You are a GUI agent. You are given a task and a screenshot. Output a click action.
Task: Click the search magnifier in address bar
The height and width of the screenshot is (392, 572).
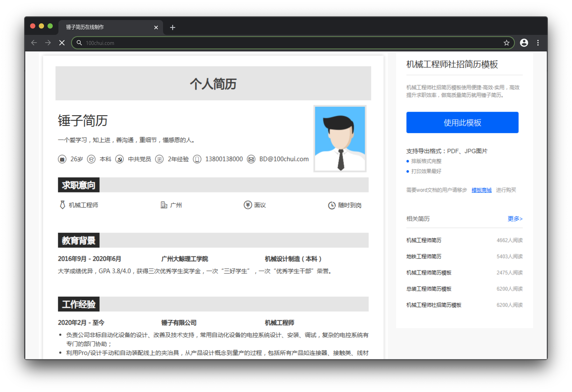[79, 43]
